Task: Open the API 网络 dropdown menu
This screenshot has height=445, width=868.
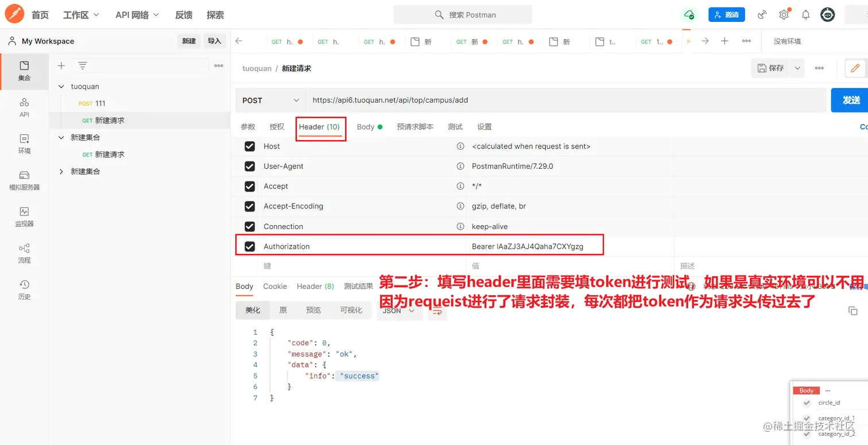Action: point(137,15)
